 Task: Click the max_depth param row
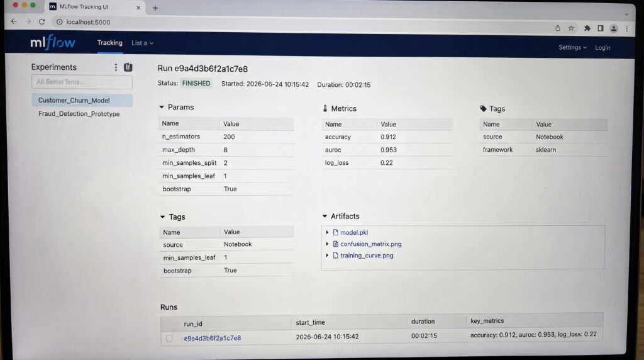click(226, 150)
